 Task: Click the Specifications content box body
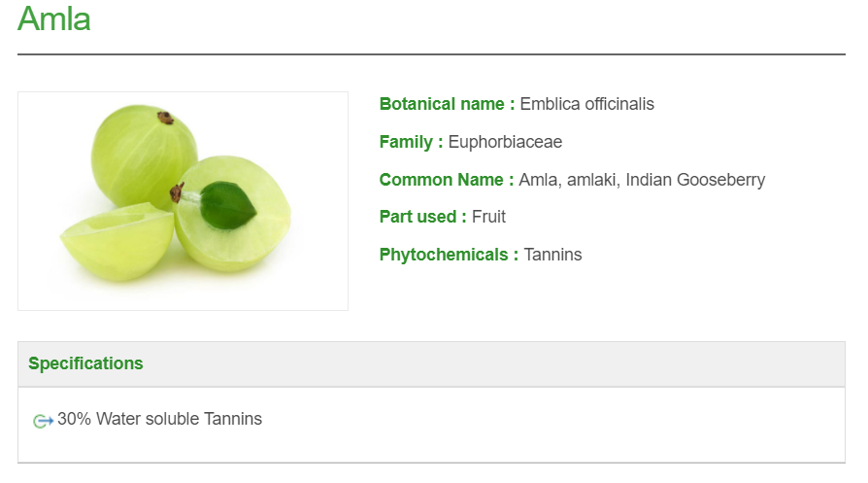(x=431, y=437)
